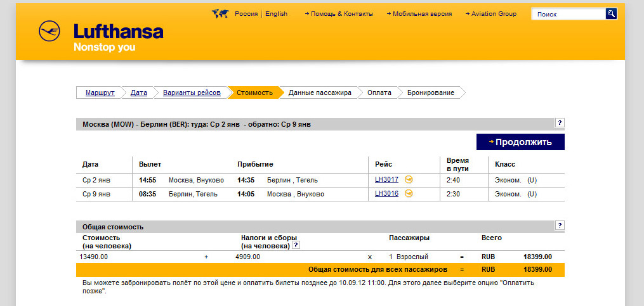This screenshot has height=306, width=644.
Task: Click arrival time 14:05
Action: click(x=246, y=194)
